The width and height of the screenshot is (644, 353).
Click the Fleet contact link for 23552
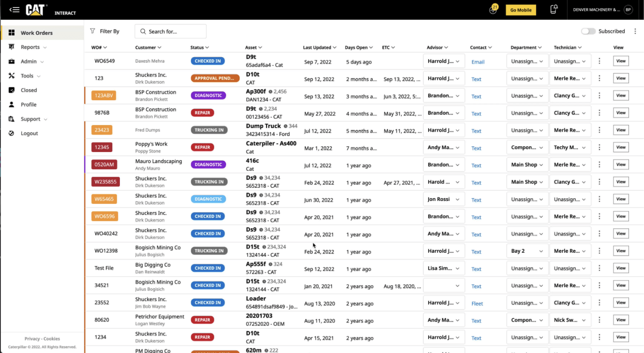point(477,304)
